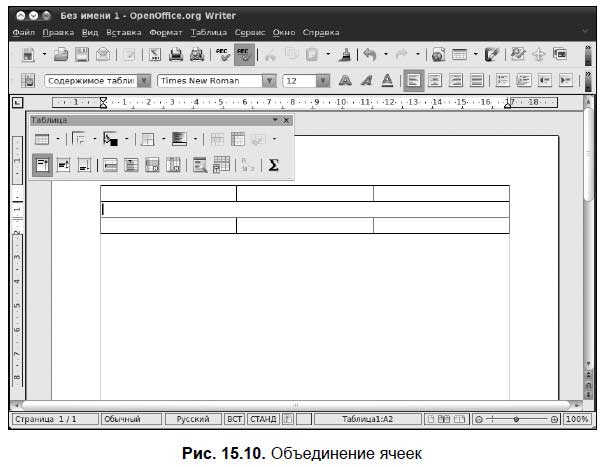The image size is (605, 467).
Task: Justify the paragraph text
Action: (x=477, y=81)
